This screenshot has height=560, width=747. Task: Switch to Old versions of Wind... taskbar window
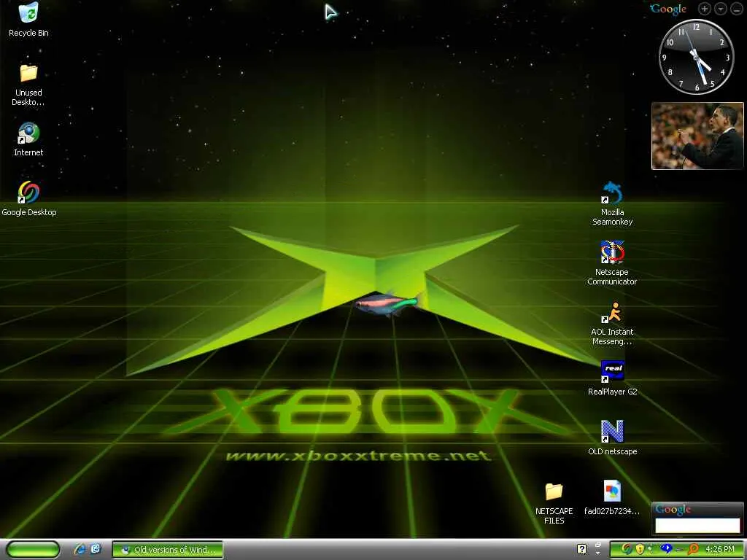(168, 550)
